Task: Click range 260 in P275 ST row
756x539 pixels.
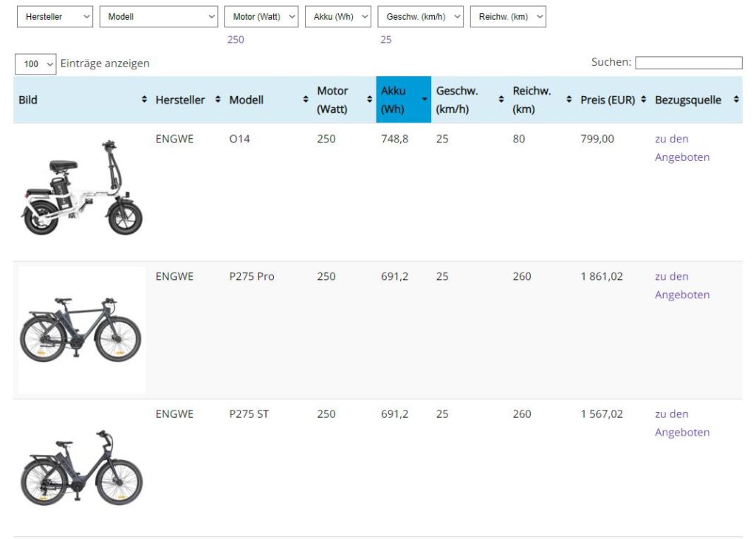Action: (522, 413)
